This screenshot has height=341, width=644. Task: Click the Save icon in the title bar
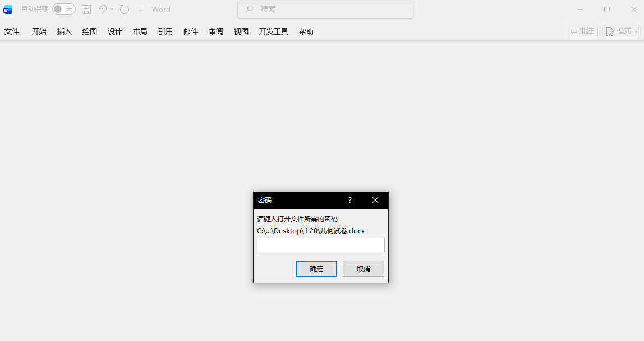pyautogui.click(x=86, y=9)
